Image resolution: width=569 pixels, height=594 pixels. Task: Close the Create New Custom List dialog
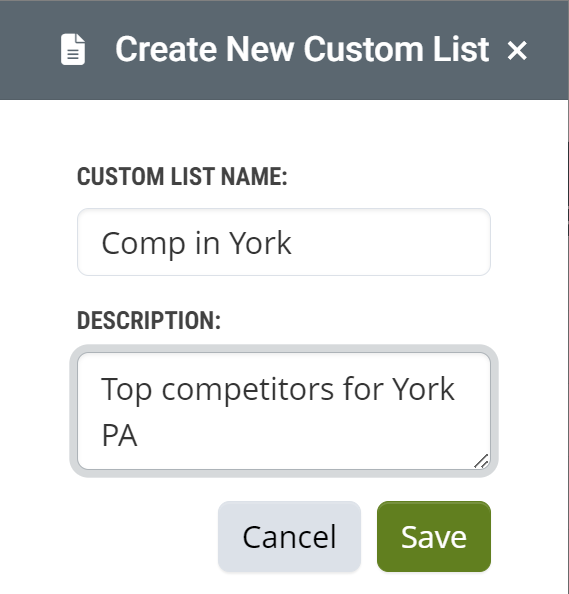[517, 50]
